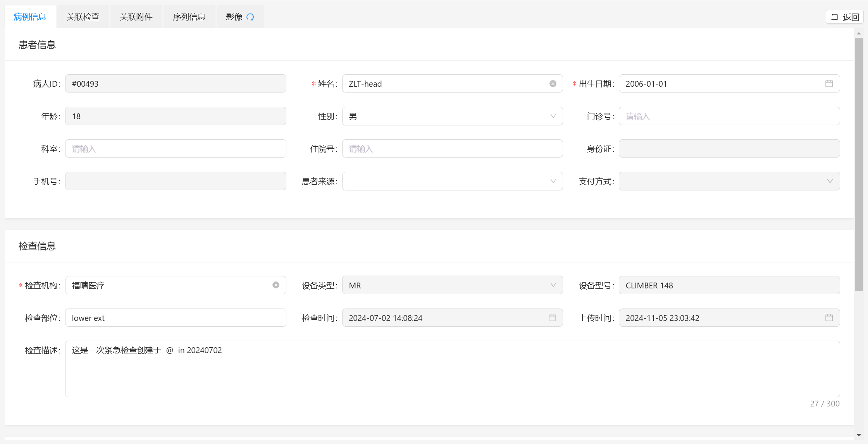Click the 门诊号 input field

point(728,116)
